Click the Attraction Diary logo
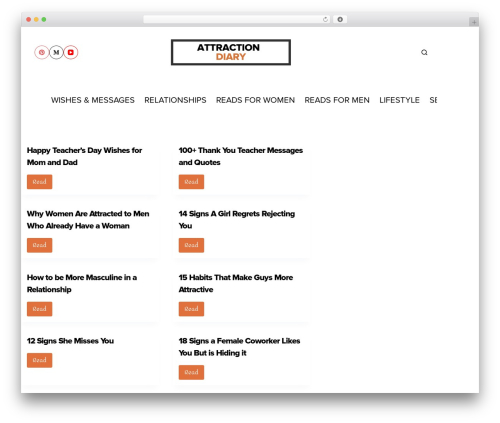 [x=231, y=52]
